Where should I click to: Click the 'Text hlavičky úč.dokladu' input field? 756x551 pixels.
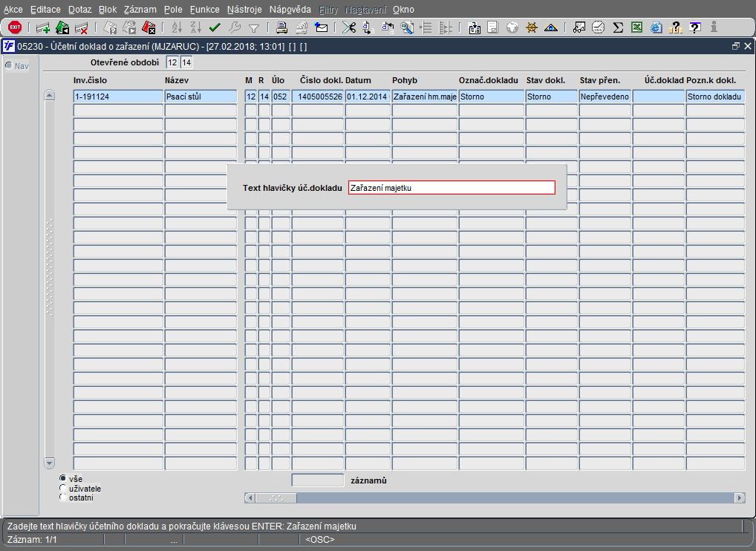pos(452,188)
